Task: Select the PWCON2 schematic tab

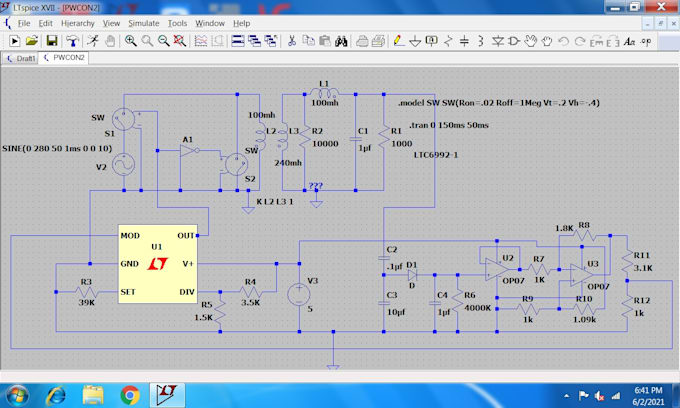Action: point(64,58)
